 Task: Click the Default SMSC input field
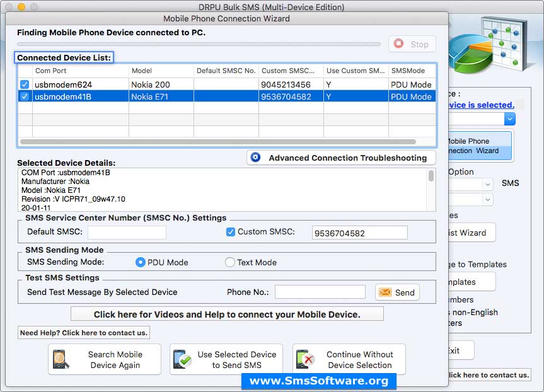coord(127,233)
